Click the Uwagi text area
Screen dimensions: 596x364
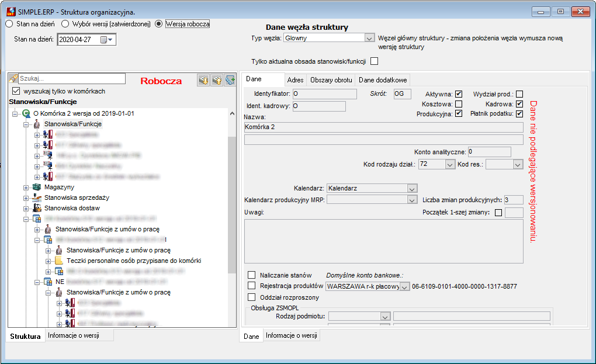tap(383, 241)
